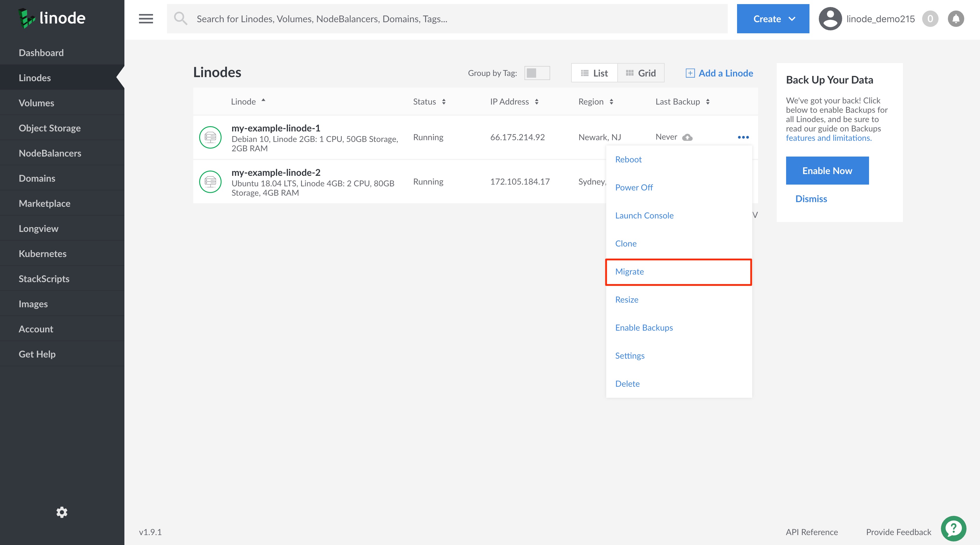
Task: Open the three-dot action menu for my-example-linode-1
Action: (x=743, y=137)
